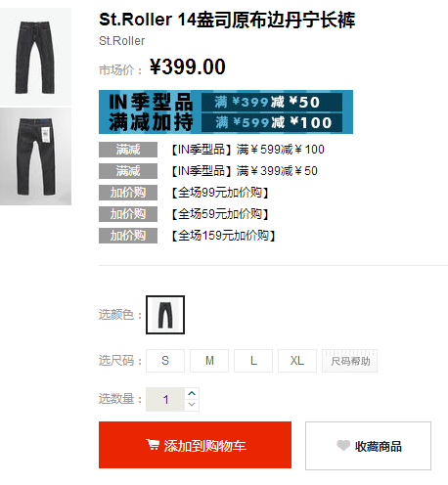Open promotion 满¥599减¥100
The image size is (448, 485).
(x=248, y=150)
